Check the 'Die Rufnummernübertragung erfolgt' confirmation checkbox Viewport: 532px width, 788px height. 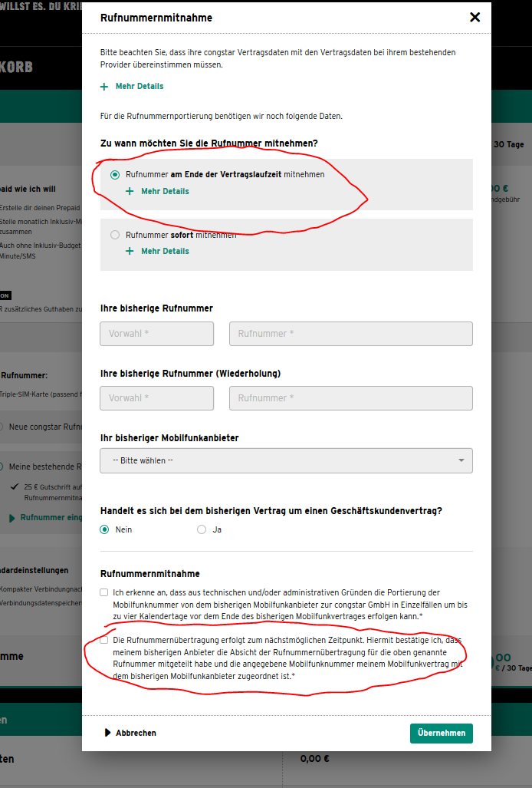[104, 640]
